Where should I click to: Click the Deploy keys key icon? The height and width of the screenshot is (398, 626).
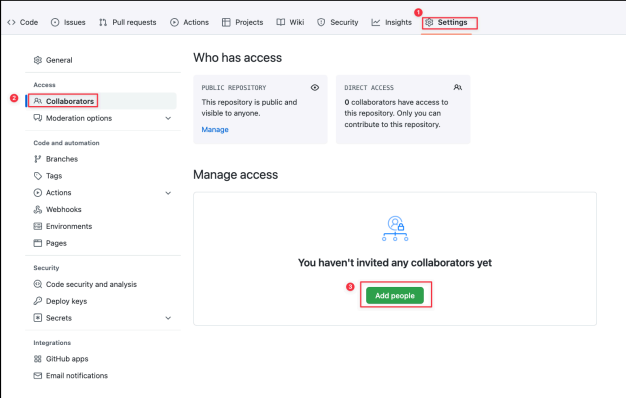pos(38,301)
